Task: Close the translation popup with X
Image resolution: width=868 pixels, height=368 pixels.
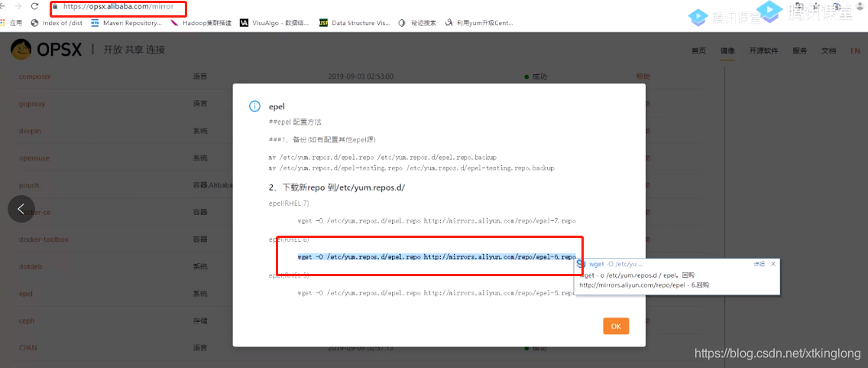Action: coord(772,264)
